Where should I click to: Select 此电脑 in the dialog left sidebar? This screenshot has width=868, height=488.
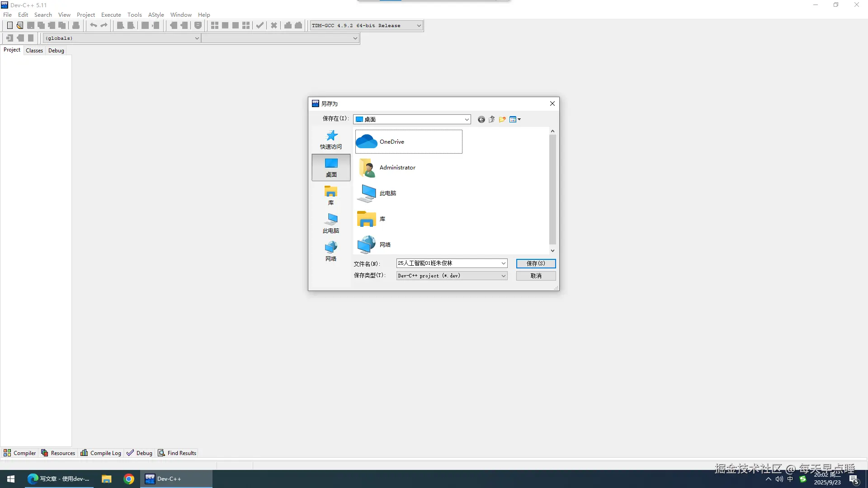tap(331, 224)
